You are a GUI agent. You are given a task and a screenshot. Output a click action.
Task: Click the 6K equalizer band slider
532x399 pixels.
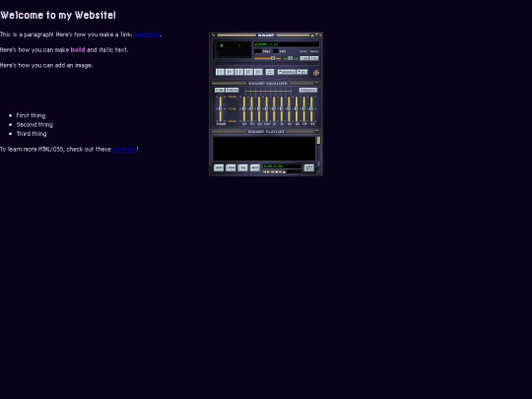pyautogui.click(x=289, y=109)
